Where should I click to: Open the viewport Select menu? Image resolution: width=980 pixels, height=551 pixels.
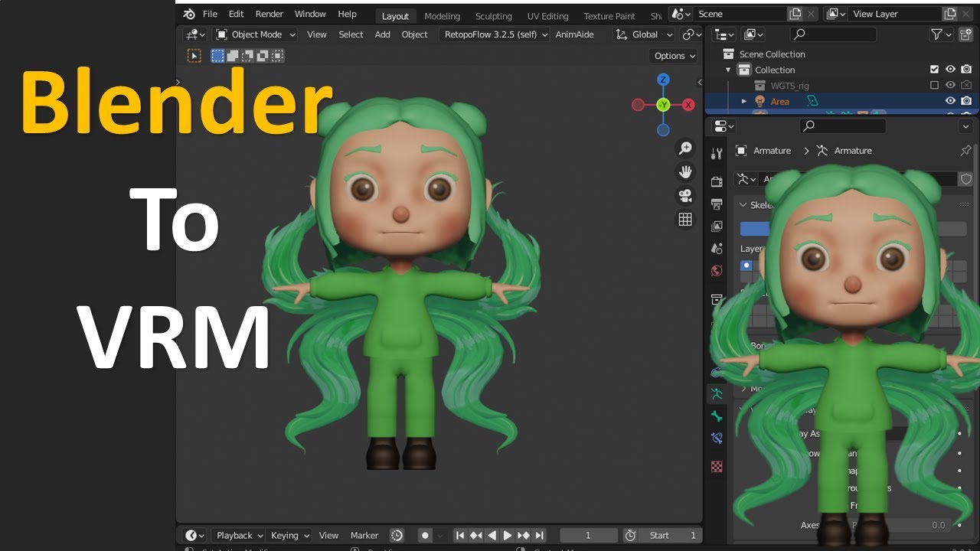(351, 34)
